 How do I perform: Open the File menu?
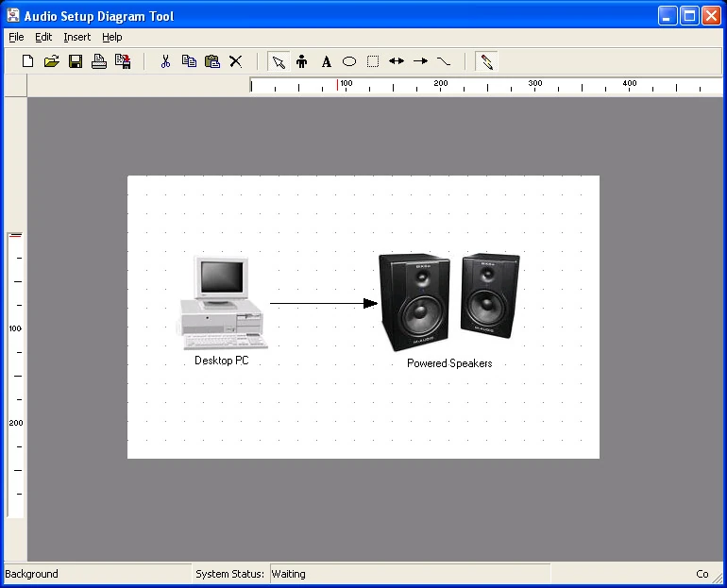[16, 37]
